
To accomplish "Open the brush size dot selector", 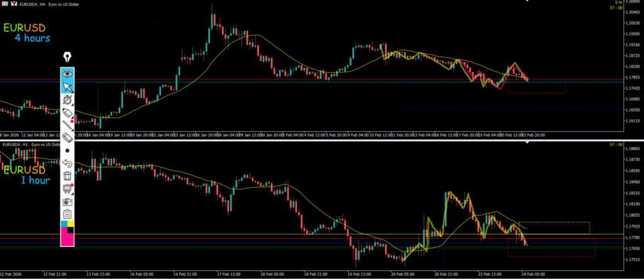I will point(67,151).
